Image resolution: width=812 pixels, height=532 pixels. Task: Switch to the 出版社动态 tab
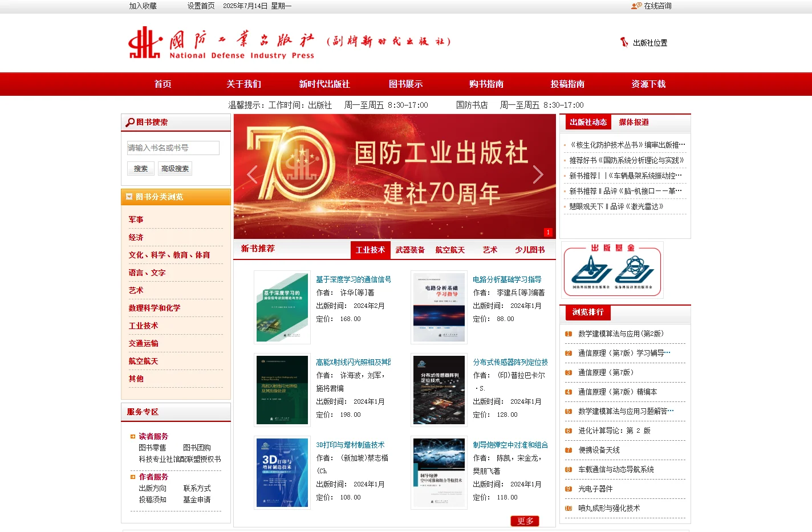tap(588, 122)
